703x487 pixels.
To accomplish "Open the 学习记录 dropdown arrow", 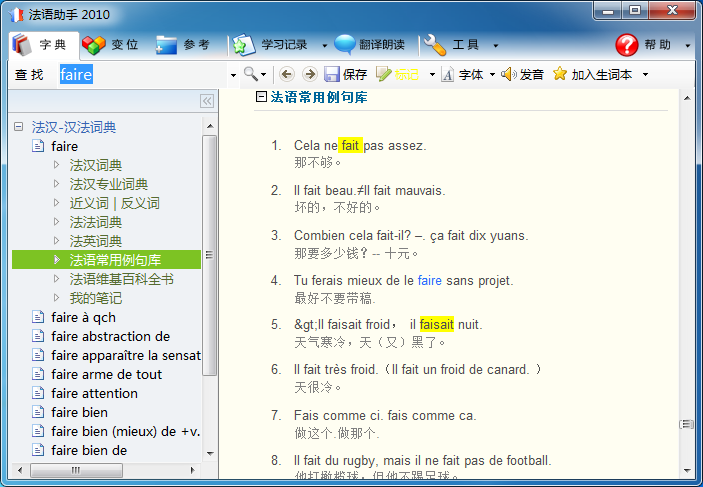I will [325, 45].
